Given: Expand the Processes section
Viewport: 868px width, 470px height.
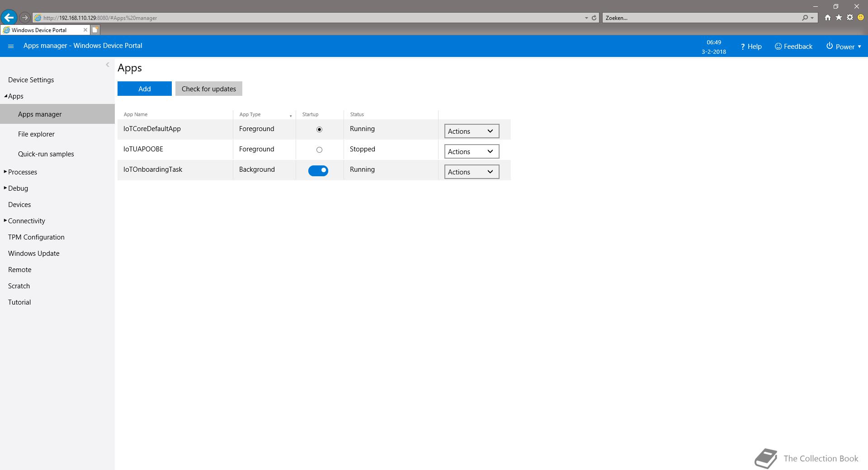Looking at the screenshot, I should pyautogui.click(x=5, y=172).
